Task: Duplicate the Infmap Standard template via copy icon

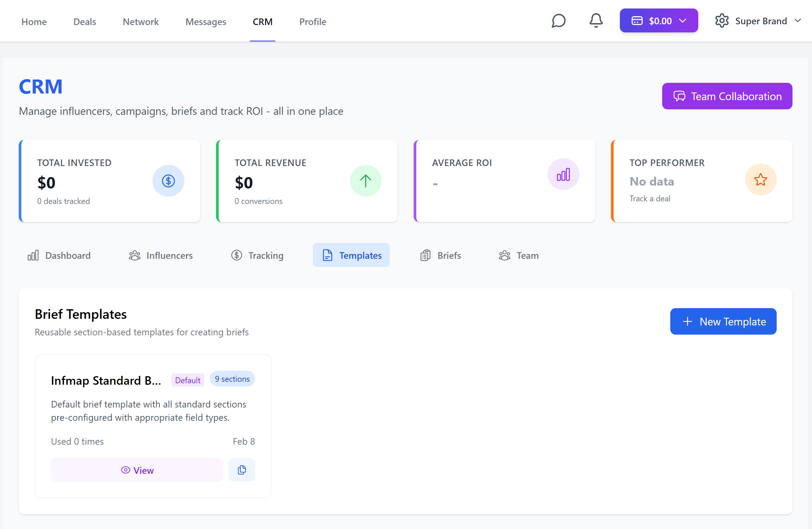Action: 242,470
